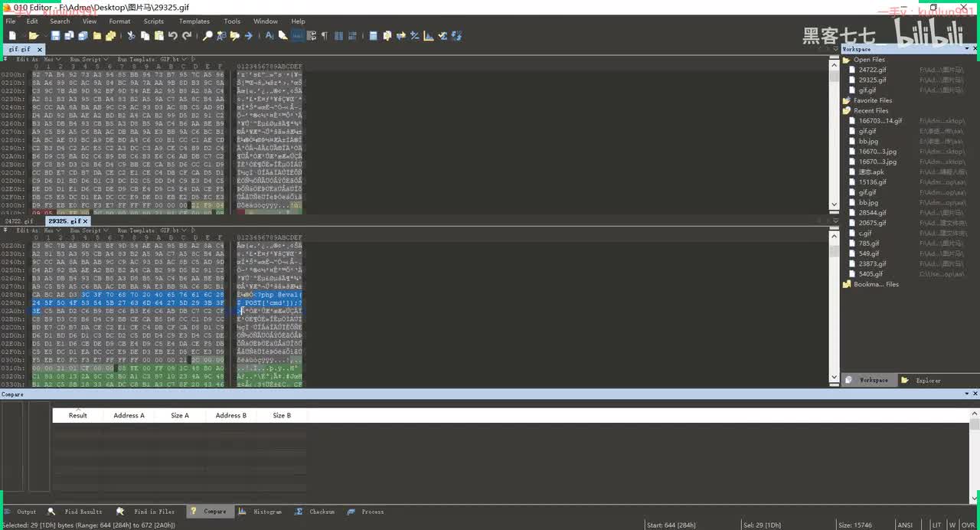Switch to the Histogram bottom tab
The image size is (980, 530).
[261, 512]
